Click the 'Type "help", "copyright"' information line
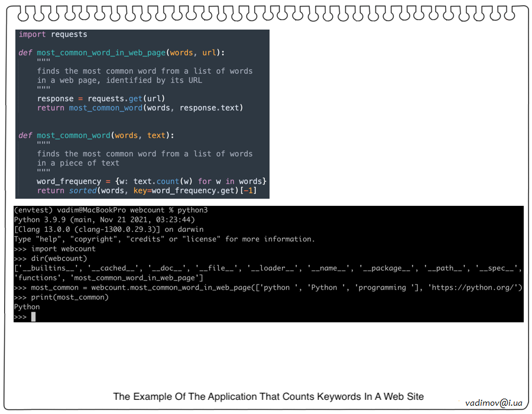 [164, 239]
